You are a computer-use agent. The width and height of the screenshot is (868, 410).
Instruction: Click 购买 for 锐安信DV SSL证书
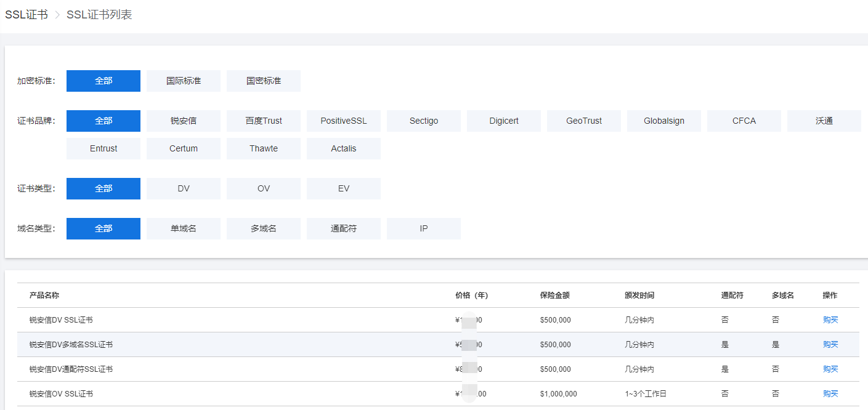click(x=830, y=320)
